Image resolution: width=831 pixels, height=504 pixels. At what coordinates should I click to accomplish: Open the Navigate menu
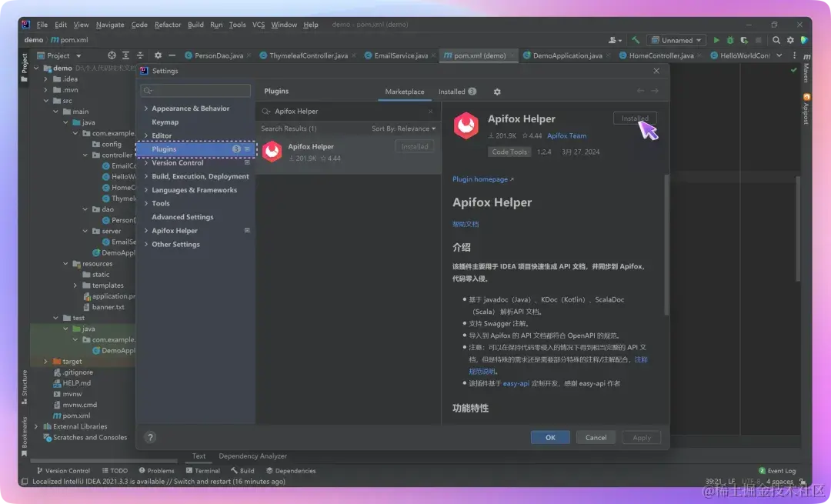click(110, 25)
